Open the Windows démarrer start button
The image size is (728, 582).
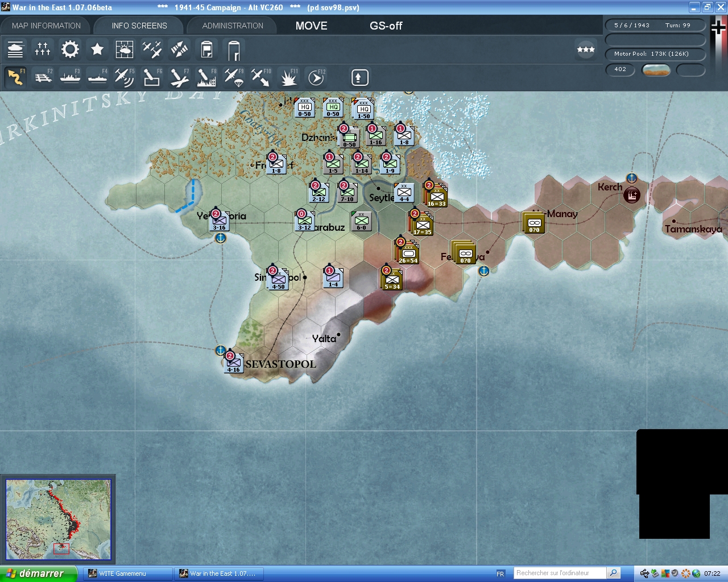pyautogui.click(x=38, y=573)
